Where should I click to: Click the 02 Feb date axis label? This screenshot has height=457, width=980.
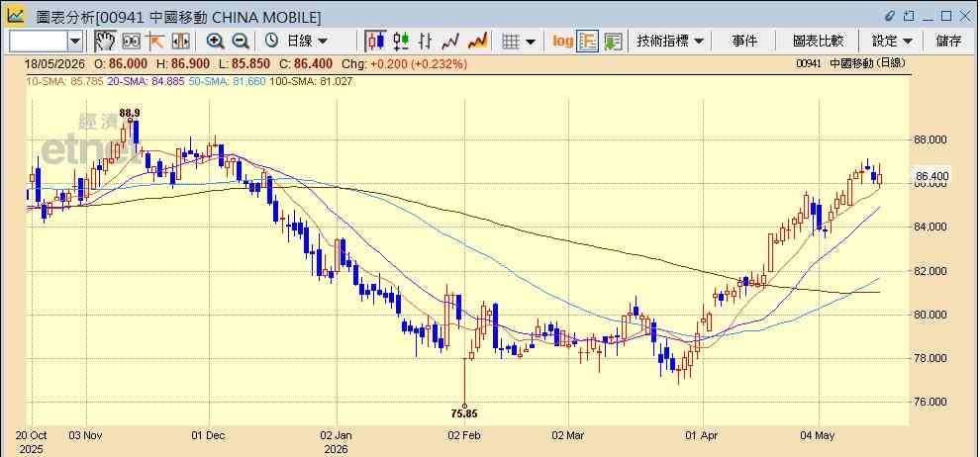point(465,435)
